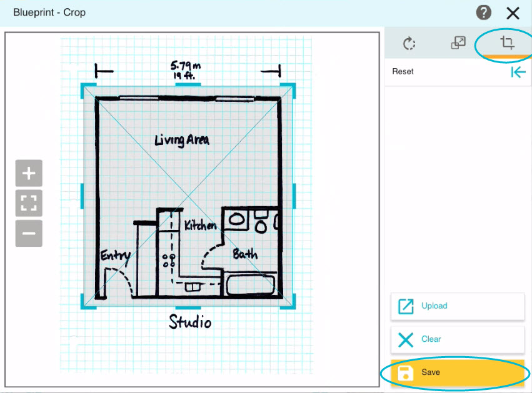Click the top edge crop handle
This screenshot has height=393, width=532.
188,84
